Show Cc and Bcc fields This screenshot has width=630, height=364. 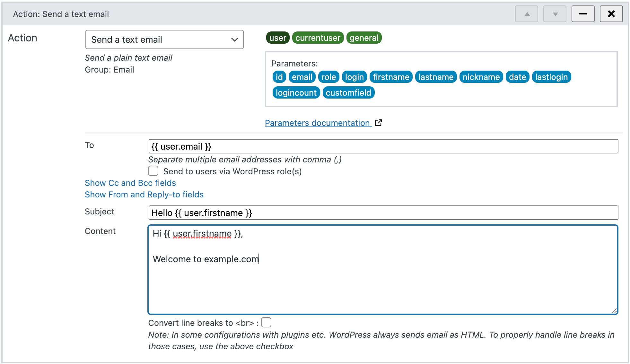click(x=130, y=183)
